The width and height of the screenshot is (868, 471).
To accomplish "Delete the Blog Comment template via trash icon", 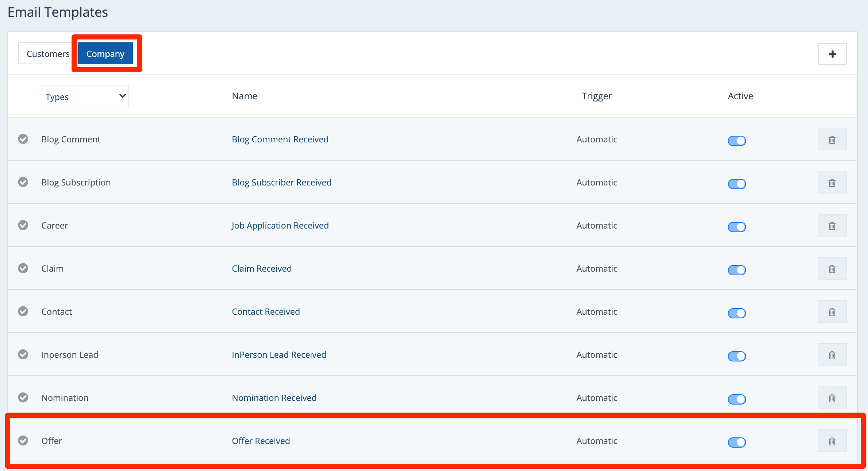I will tap(832, 139).
